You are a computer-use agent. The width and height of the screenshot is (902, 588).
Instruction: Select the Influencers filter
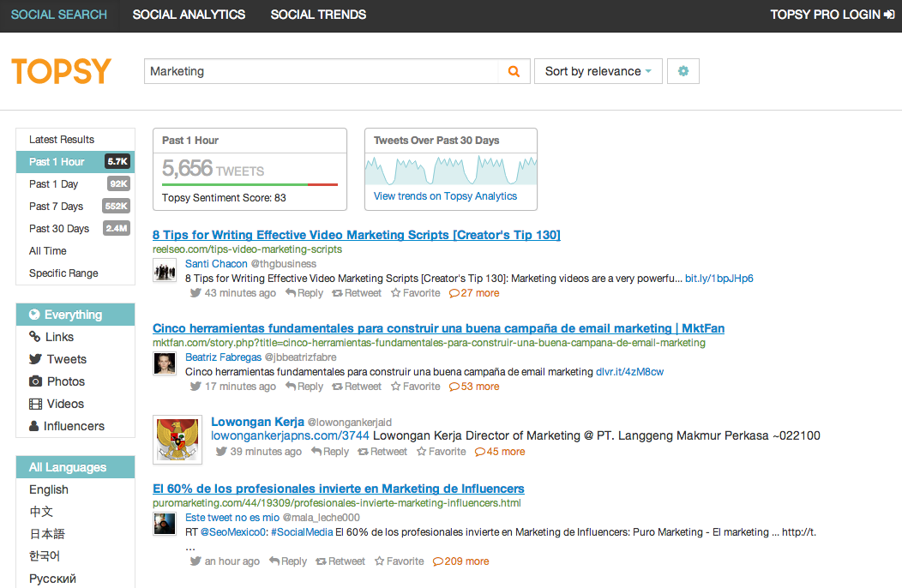coord(75,426)
